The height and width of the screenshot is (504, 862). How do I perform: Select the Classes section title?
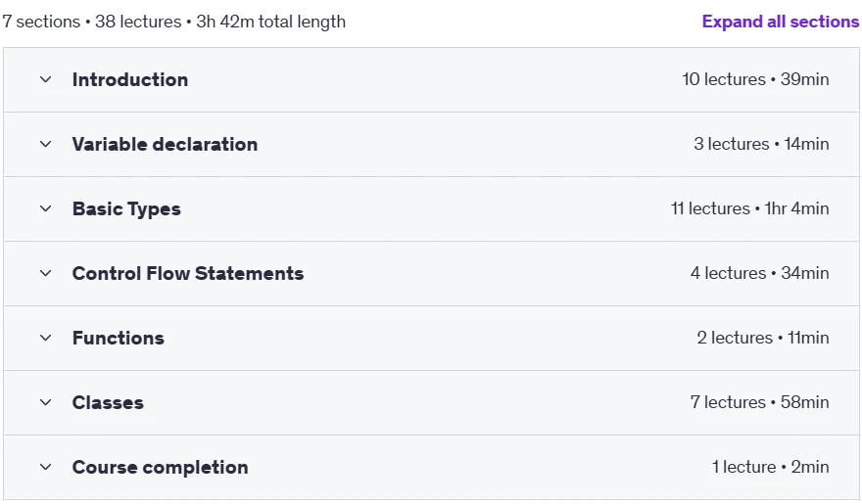(108, 402)
